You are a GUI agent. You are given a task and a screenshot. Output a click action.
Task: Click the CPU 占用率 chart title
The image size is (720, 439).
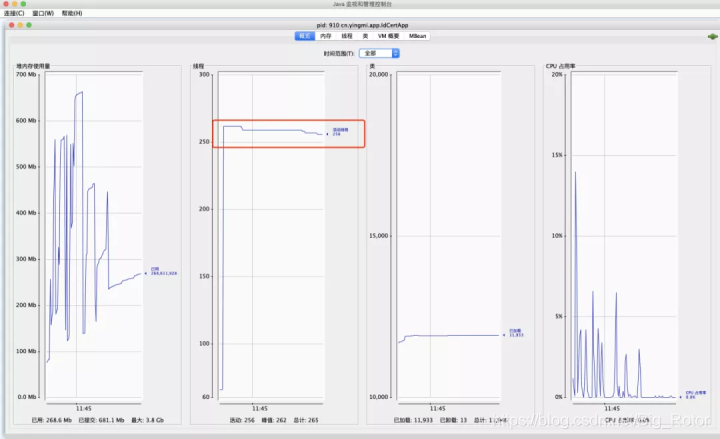[560, 66]
